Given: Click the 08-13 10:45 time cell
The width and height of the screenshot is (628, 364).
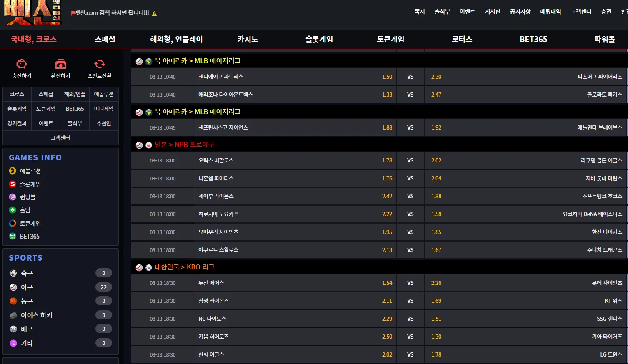Looking at the screenshot, I should 163,128.
